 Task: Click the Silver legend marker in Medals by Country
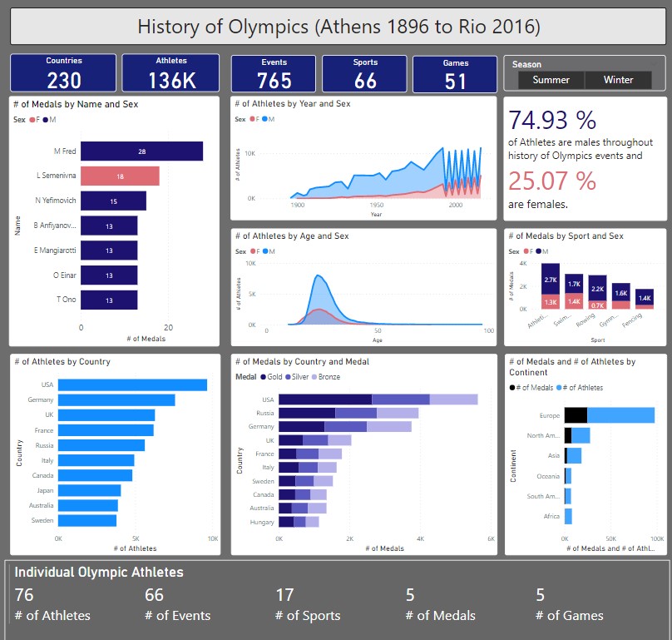point(290,376)
